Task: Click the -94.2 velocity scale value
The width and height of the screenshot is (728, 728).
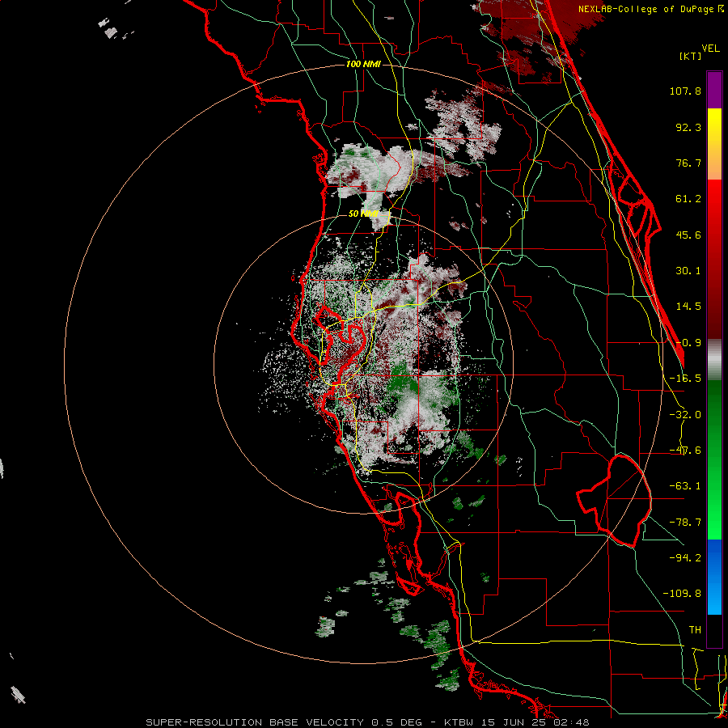Action: click(x=685, y=557)
